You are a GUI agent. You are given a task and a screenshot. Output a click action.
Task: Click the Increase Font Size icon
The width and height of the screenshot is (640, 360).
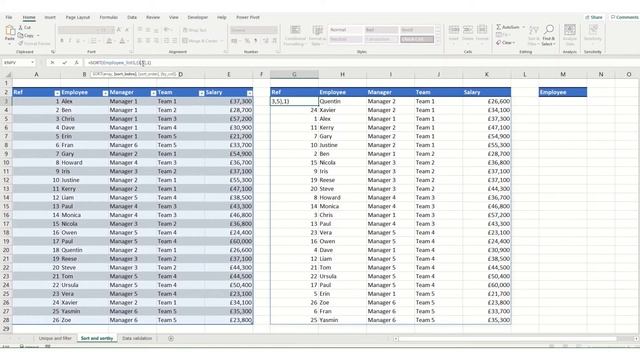(x=119, y=30)
